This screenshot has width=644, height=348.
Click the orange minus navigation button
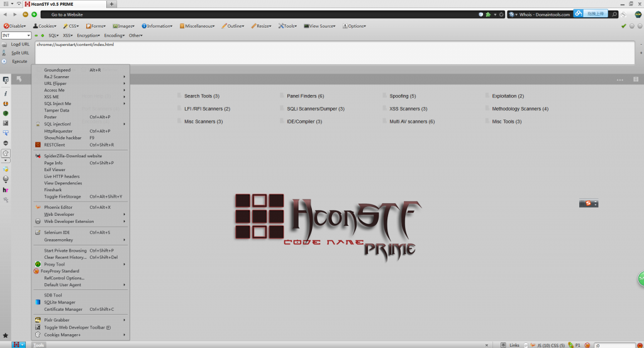tap(25, 14)
